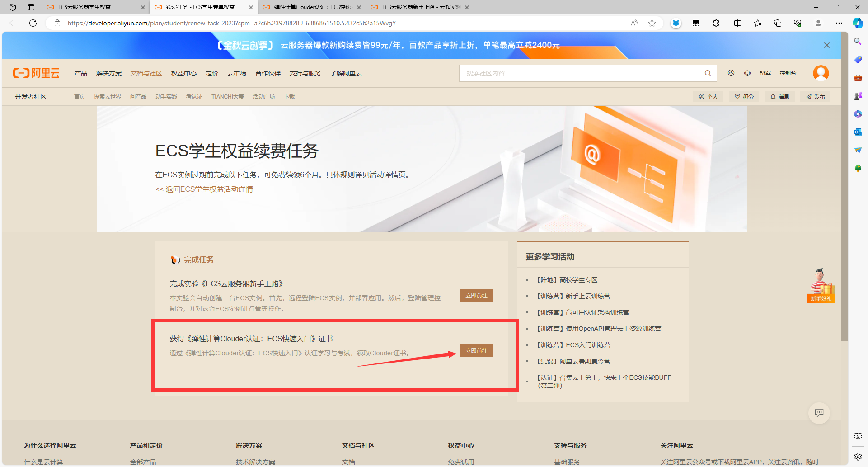Open 【训练营】高可用认证架构训练营 link
Viewport: 868px width, 467px height.
(x=583, y=312)
